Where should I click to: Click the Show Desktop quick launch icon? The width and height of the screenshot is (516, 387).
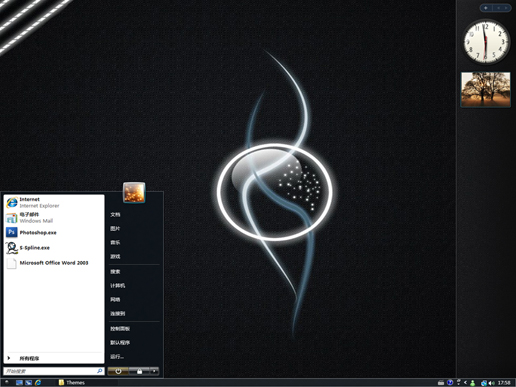19,383
